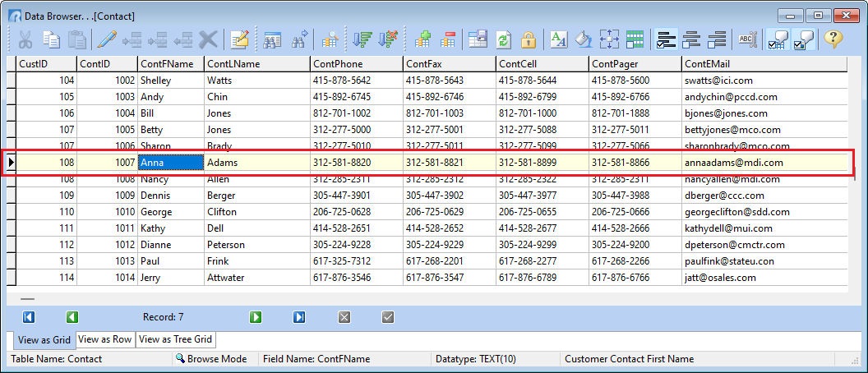Click the gray X delete row icon
Screen dimensions: 868x373
[x=208, y=39]
